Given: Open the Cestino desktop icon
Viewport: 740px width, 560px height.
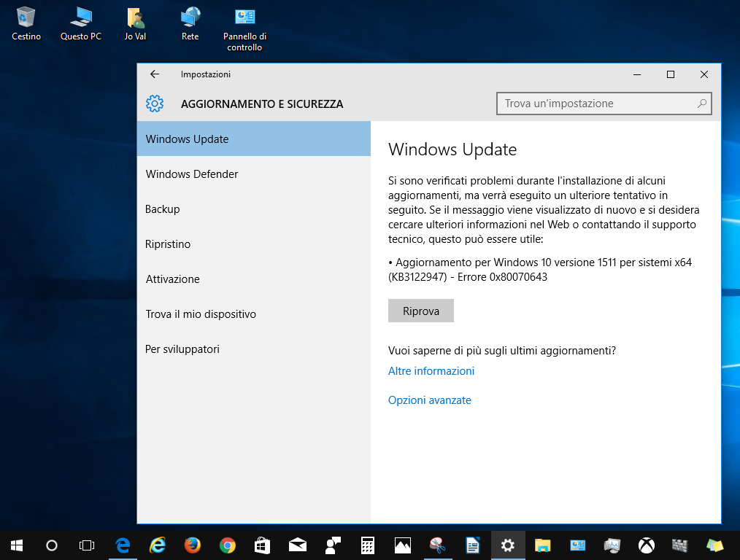Looking at the screenshot, I should tap(26, 22).
